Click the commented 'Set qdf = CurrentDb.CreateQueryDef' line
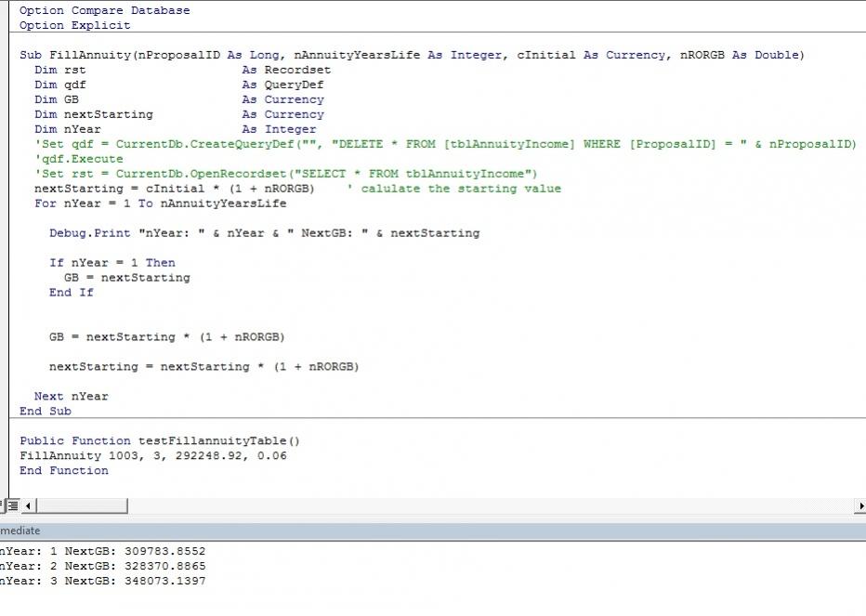866x616 pixels. click(x=445, y=144)
